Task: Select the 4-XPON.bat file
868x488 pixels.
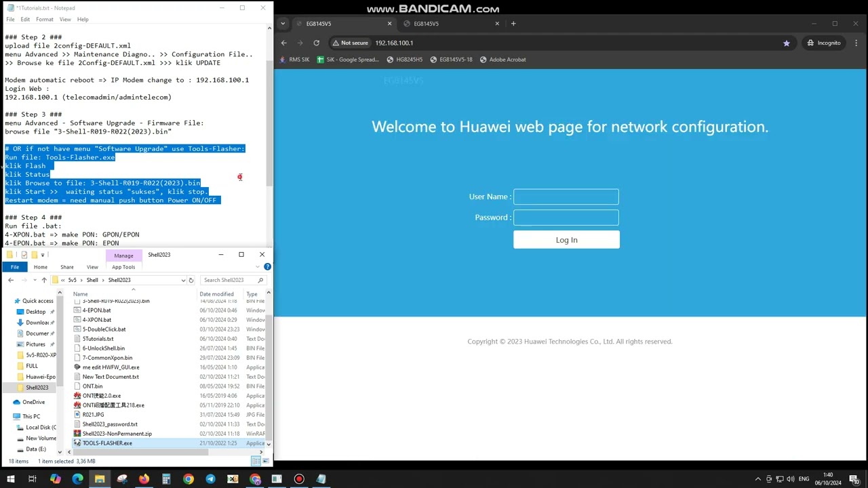Action: [x=97, y=320]
